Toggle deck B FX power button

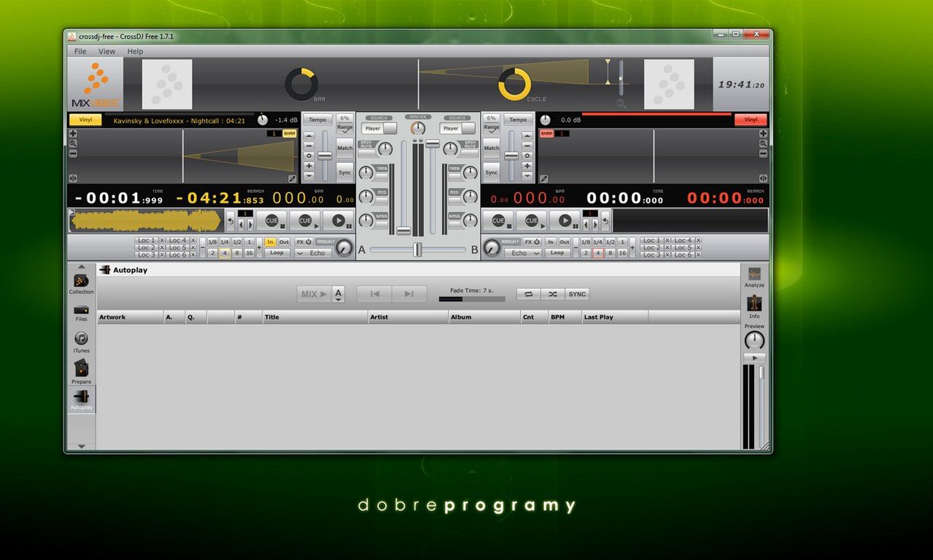[x=533, y=241]
